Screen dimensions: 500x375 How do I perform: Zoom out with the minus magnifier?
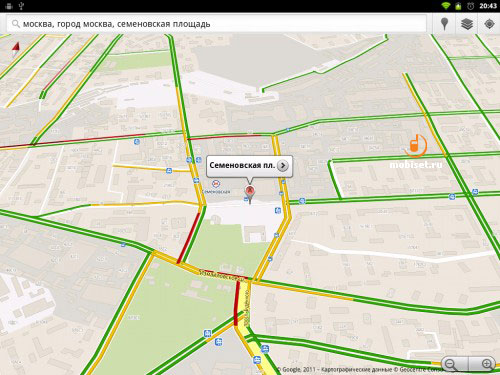point(451,364)
